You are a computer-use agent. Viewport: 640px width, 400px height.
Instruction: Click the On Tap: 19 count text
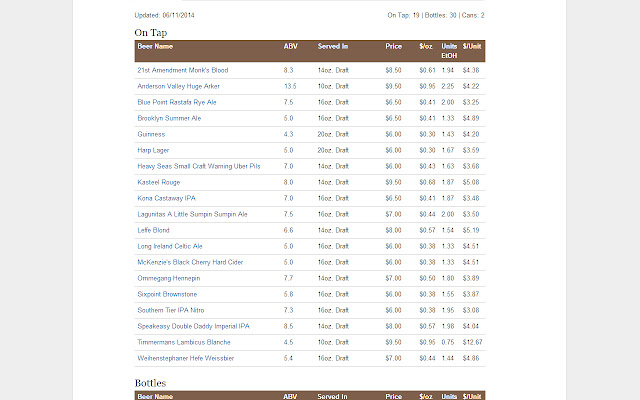403,15
